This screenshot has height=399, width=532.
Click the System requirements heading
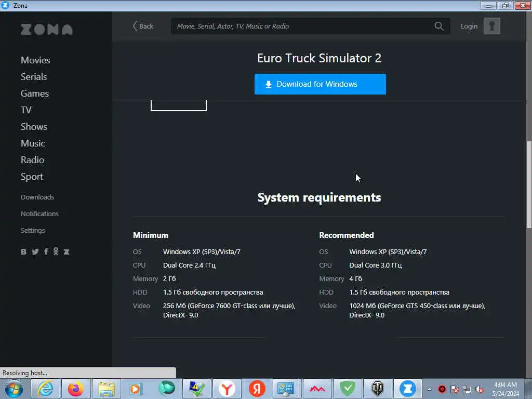point(319,197)
